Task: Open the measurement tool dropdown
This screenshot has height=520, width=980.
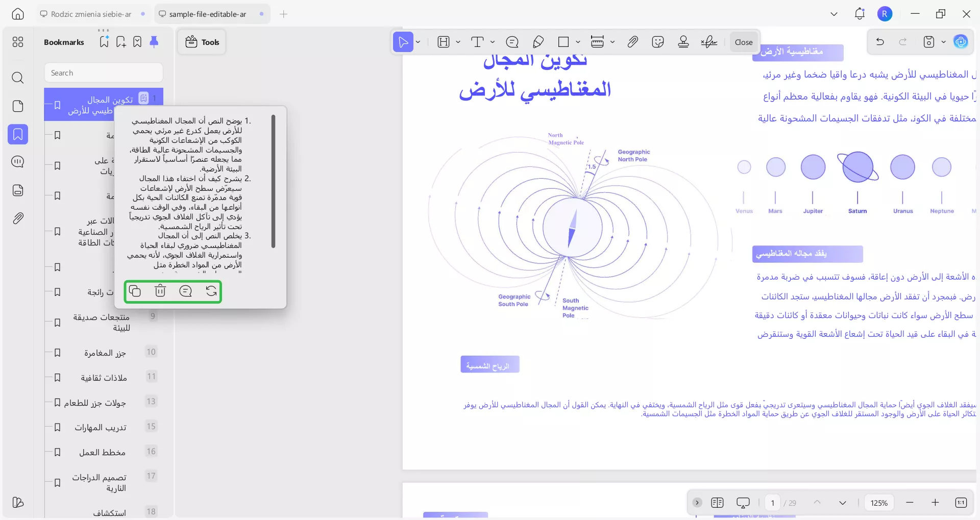Action: pos(611,42)
